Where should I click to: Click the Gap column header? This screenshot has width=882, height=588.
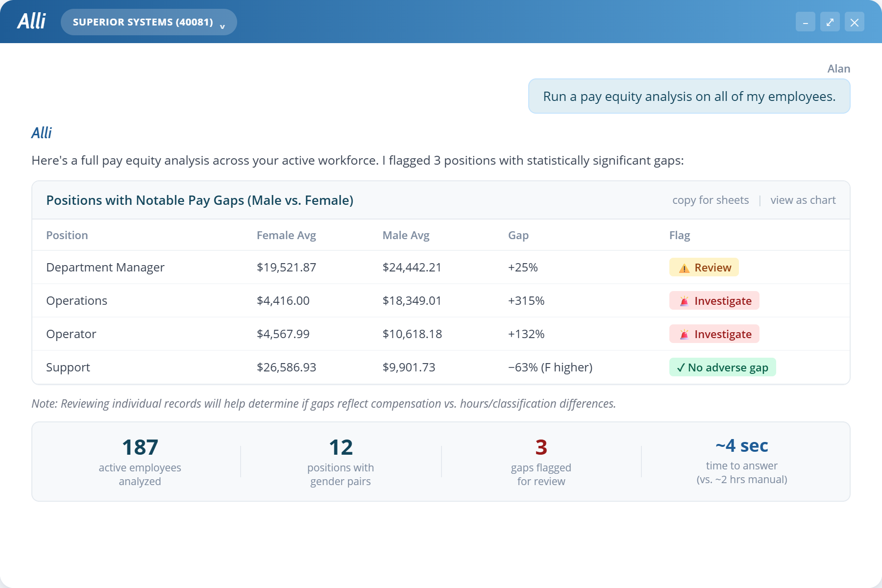(x=518, y=235)
